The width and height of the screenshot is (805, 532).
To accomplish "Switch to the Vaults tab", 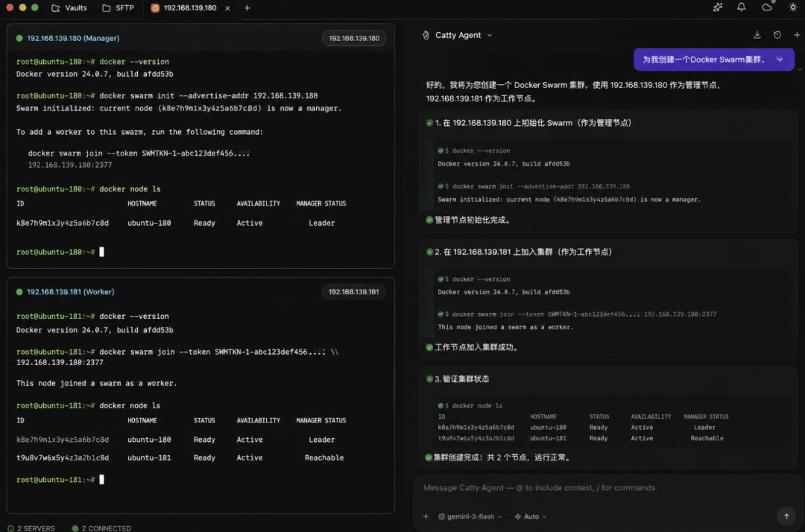I will [x=69, y=7].
